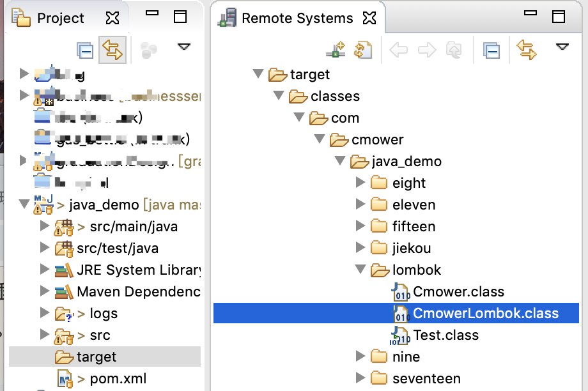
Task: Select the Project tab
Action: click(60, 18)
